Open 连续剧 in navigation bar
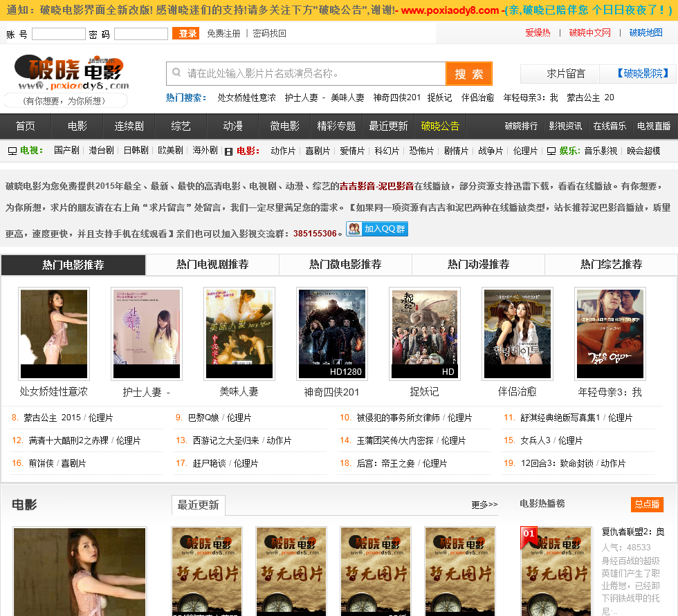This screenshot has height=616, width=678. (x=129, y=126)
